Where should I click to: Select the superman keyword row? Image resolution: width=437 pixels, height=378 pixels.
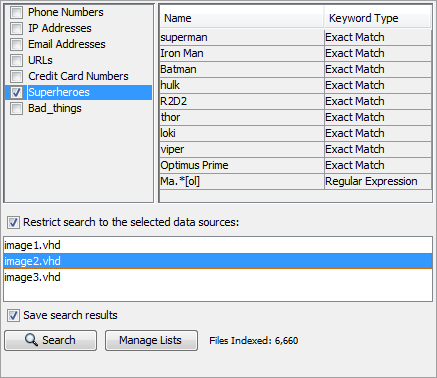coord(295,37)
